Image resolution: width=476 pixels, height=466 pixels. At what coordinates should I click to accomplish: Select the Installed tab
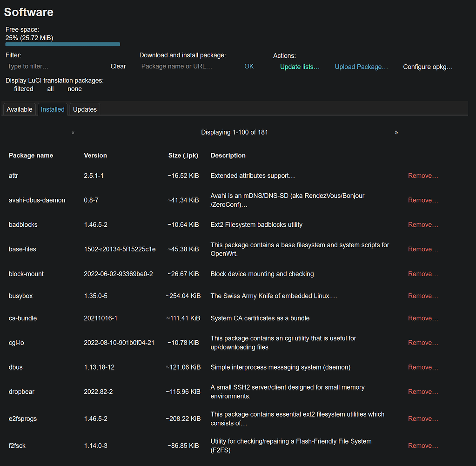click(53, 109)
